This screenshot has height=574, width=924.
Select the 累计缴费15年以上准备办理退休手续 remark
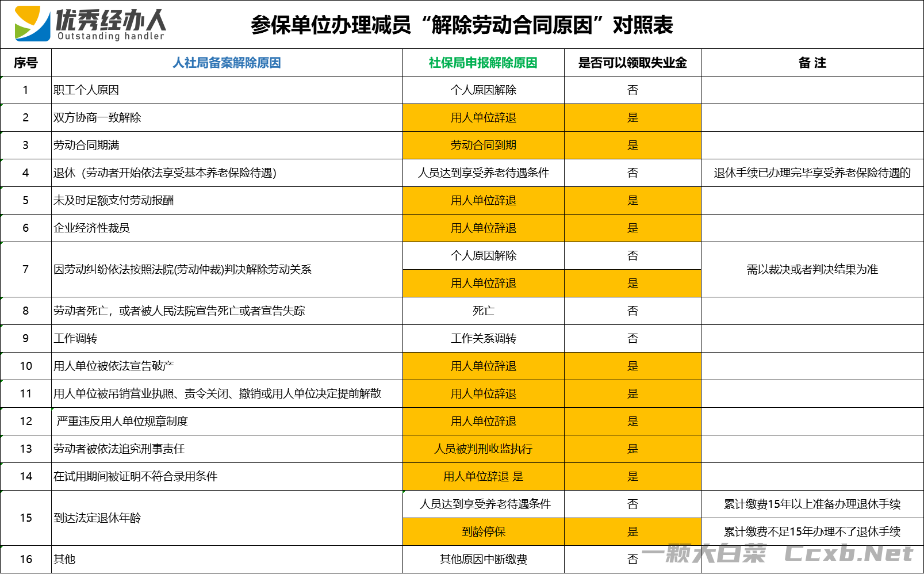pos(812,504)
